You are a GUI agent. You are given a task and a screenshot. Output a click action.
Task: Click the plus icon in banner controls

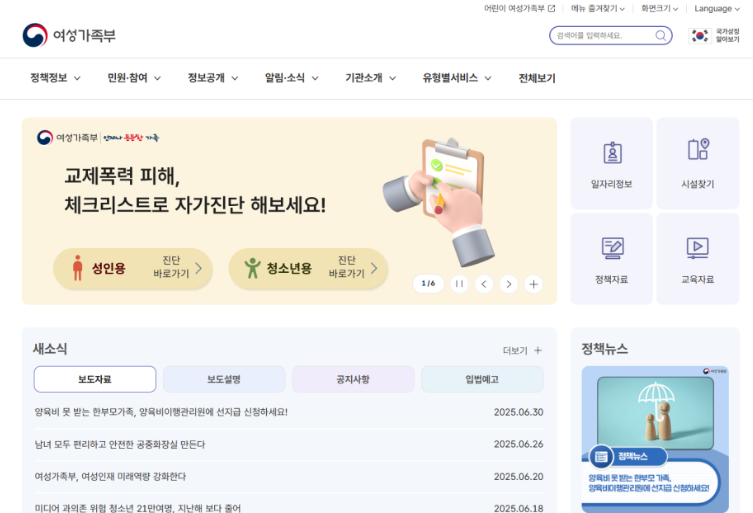(x=534, y=284)
